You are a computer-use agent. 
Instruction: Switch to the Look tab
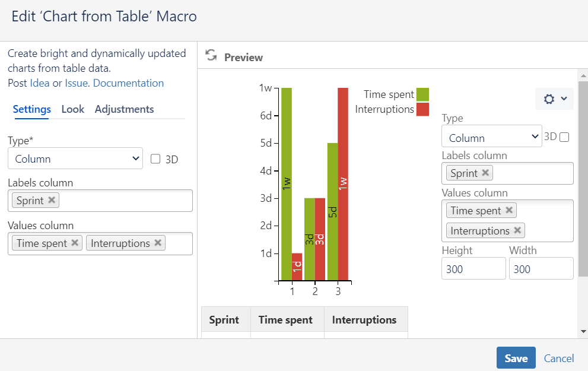pyautogui.click(x=73, y=109)
